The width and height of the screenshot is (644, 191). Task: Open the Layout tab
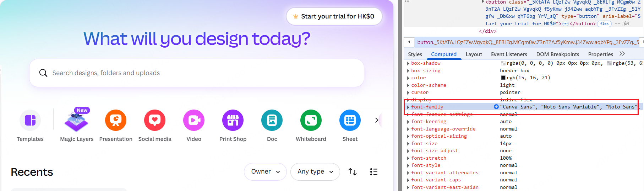pos(474,54)
